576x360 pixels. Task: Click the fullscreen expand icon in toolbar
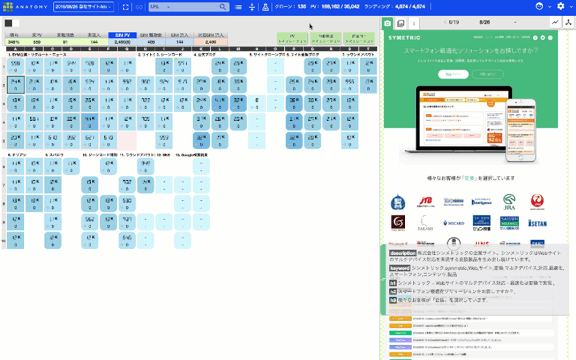(x=126, y=7)
